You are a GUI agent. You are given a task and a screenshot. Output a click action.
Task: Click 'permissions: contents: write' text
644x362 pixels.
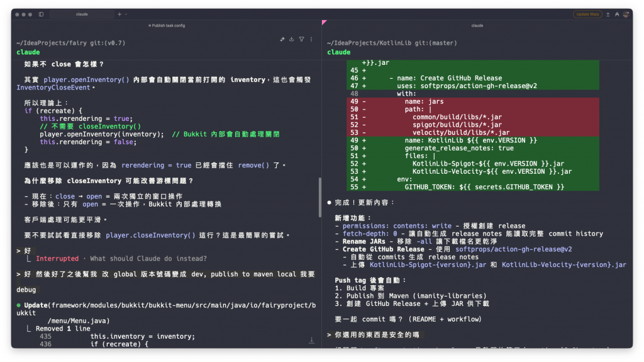click(397, 226)
